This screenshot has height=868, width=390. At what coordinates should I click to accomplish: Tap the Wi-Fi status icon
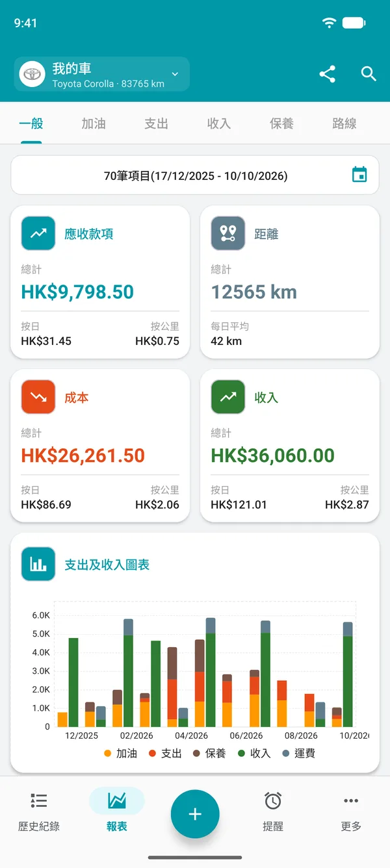pyautogui.click(x=330, y=23)
